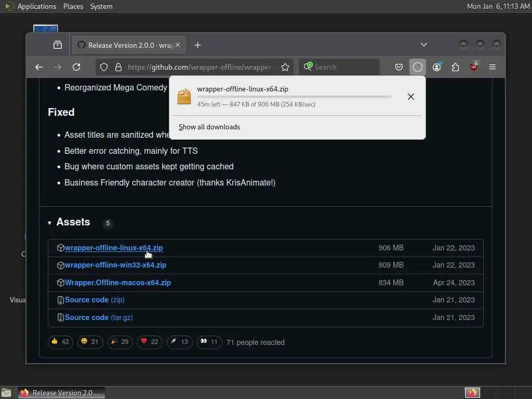Viewport: 532px width, 399px height.
Task: Click the Fixed heading
Action: (x=61, y=112)
